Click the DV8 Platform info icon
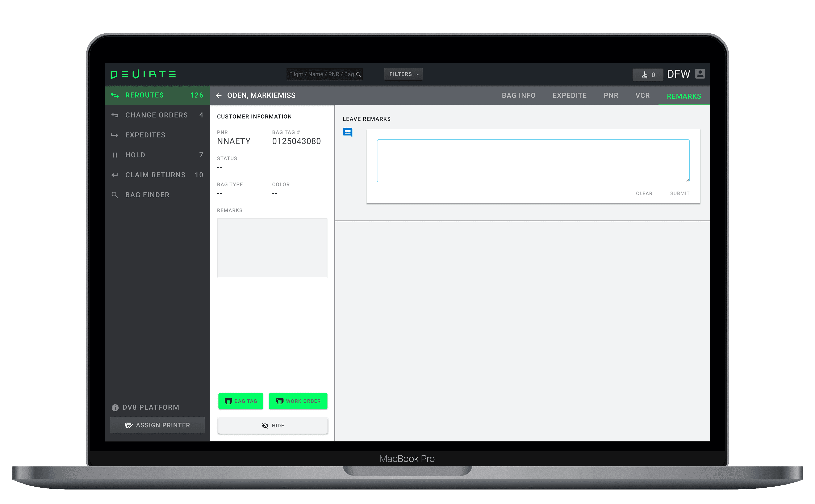Image resolution: width=815 pixels, height=504 pixels. 115,407
